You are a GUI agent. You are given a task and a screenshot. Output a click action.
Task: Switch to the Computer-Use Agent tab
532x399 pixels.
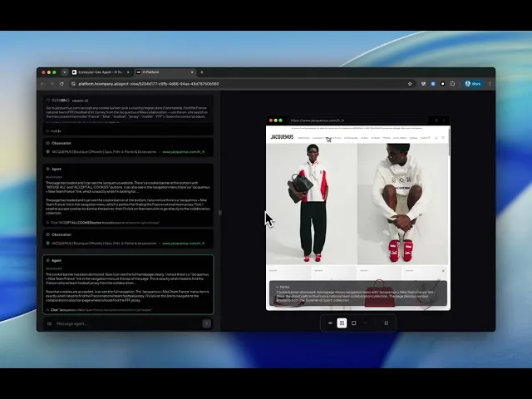click(100, 72)
